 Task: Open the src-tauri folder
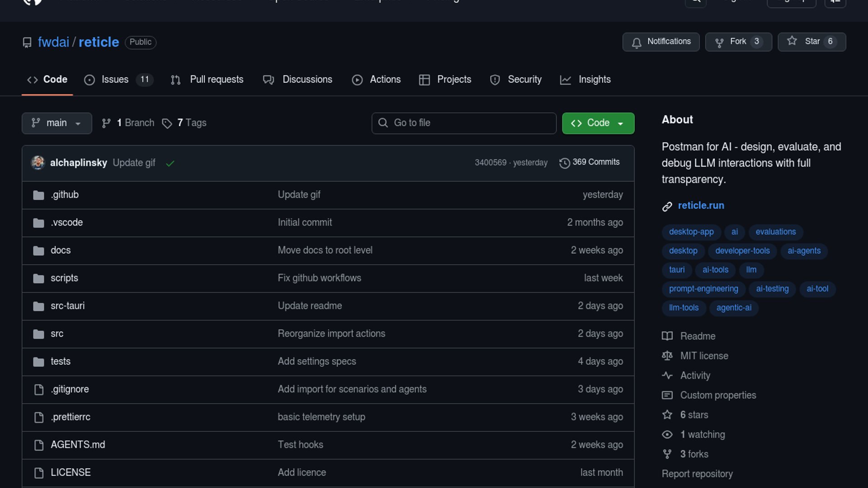coord(67,306)
